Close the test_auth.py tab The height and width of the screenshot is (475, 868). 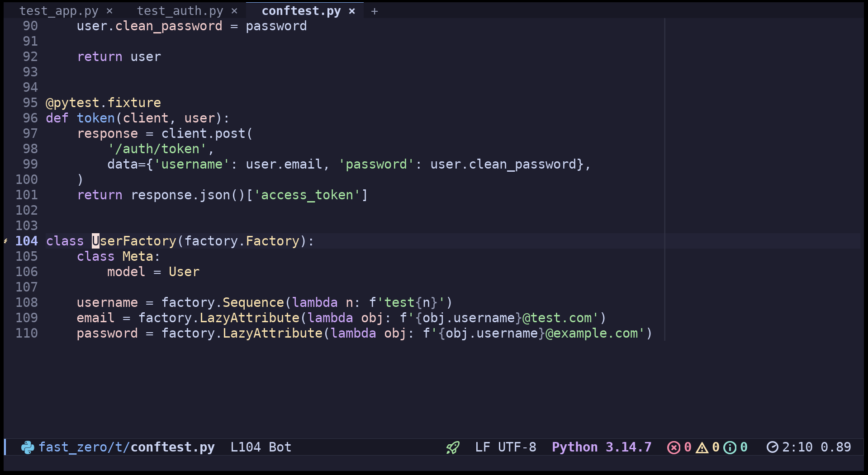(x=234, y=11)
